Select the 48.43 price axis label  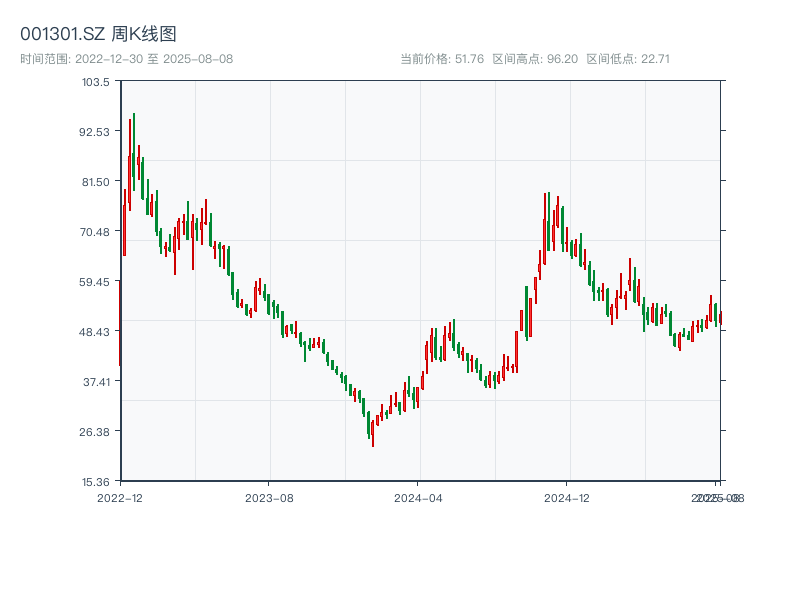click(x=95, y=331)
